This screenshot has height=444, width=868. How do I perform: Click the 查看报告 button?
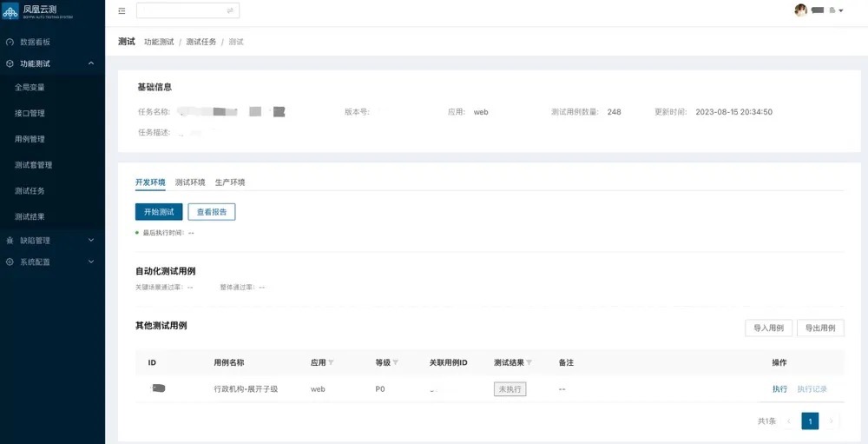click(x=212, y=212)
